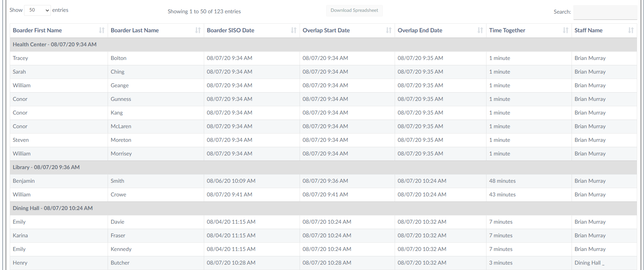
Task: Sort by Overlap Start Date sort icon
Action: point(389,31)
